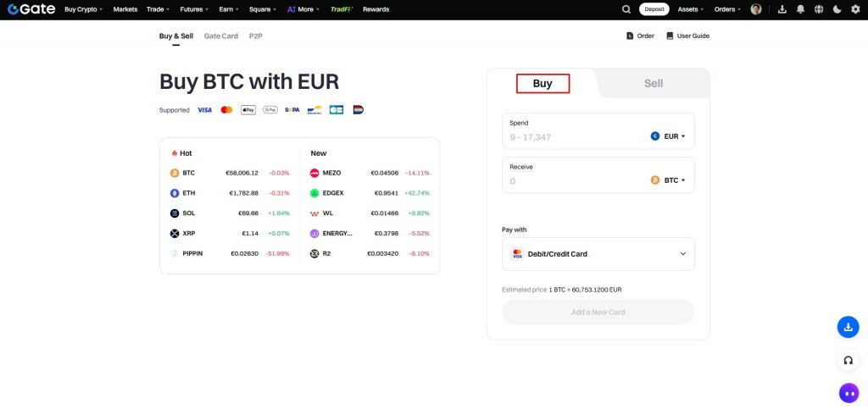Viewport: 868px width, 415px height.
Task: Select the Sell tab
Action: tap(654, 84)
